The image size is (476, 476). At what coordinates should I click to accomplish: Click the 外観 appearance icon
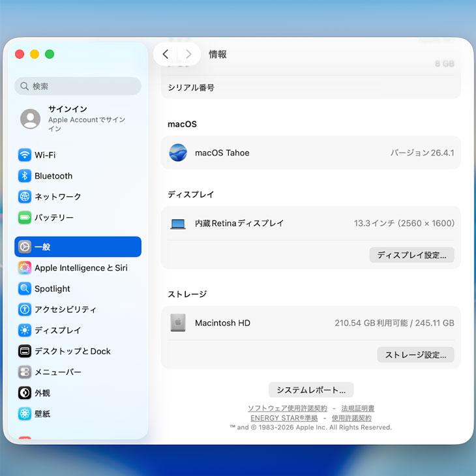(x=25, y=393)
